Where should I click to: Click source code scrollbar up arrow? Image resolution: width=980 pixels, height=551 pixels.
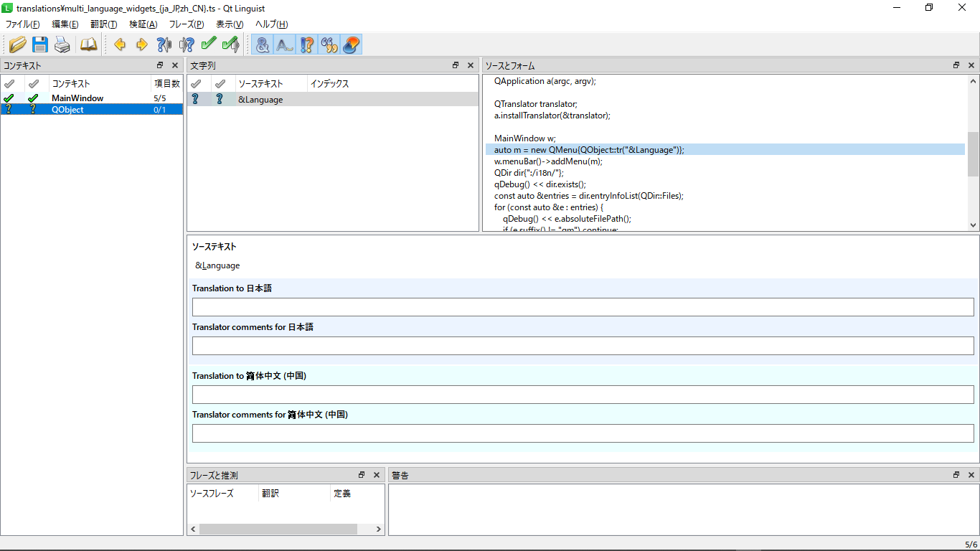point(973,81)
